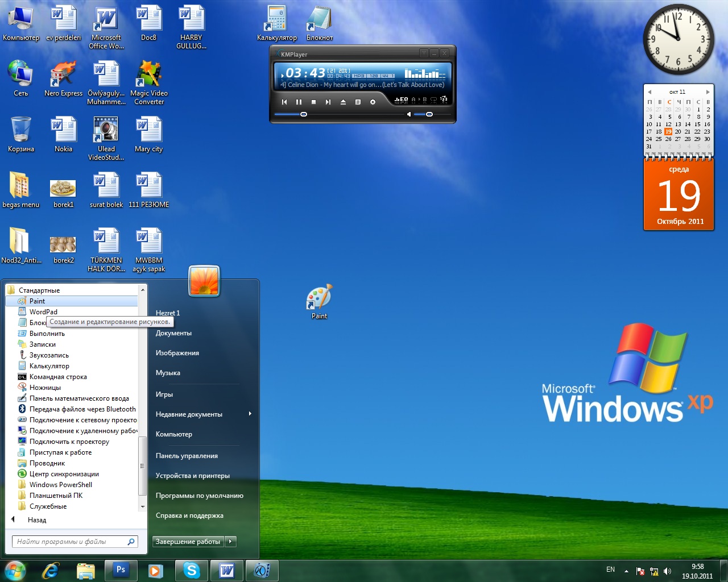
Task: Toggle the EQ equalizer in KMPlayer
Action: click(402, 99)
